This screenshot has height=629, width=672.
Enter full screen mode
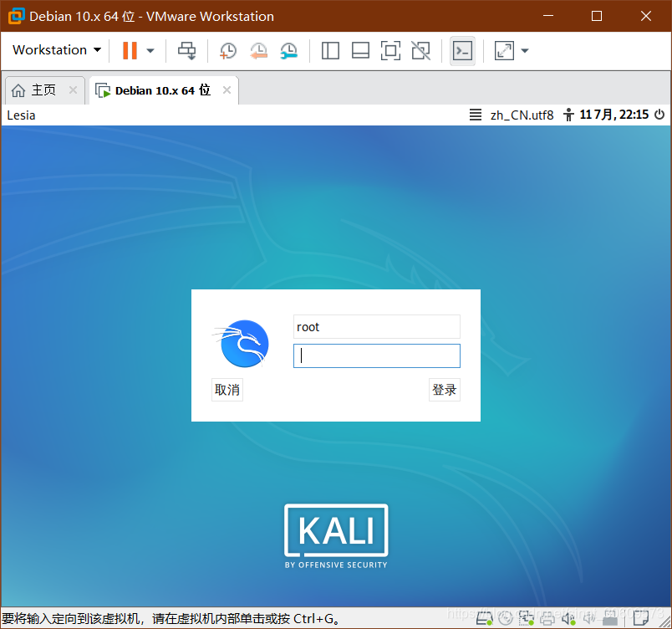[x=390, y=50]
